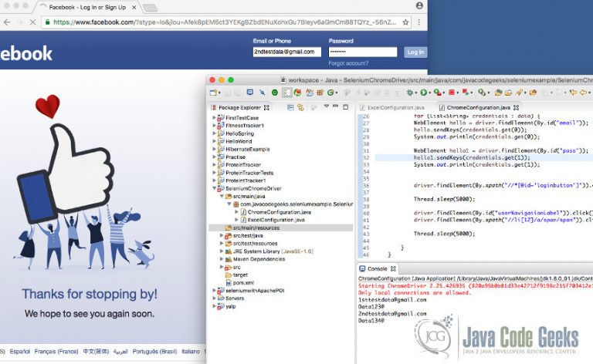Viewport: 593px width, 364px height.
Task: Click the Chrome back arrow button
Action: (x=7, y=22)
